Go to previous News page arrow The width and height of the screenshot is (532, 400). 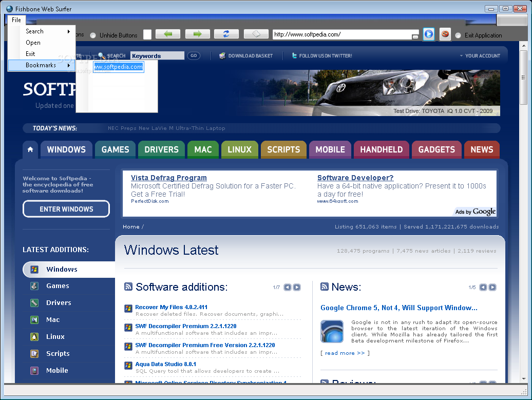coord(483,288)
